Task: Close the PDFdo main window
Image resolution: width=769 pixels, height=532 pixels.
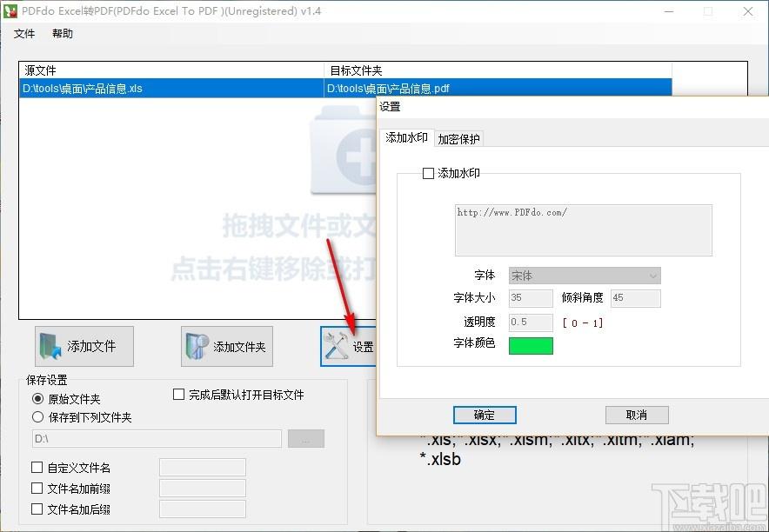Action: [748, 10]
